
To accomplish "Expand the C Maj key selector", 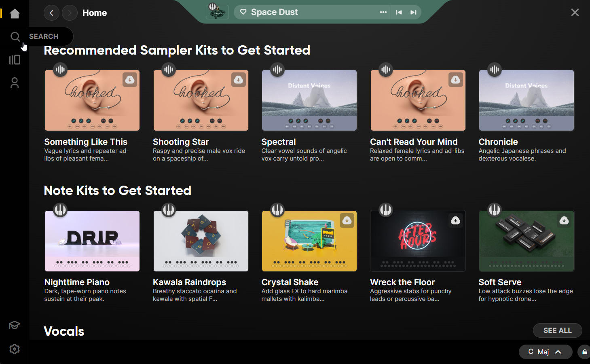I will 546,352.
